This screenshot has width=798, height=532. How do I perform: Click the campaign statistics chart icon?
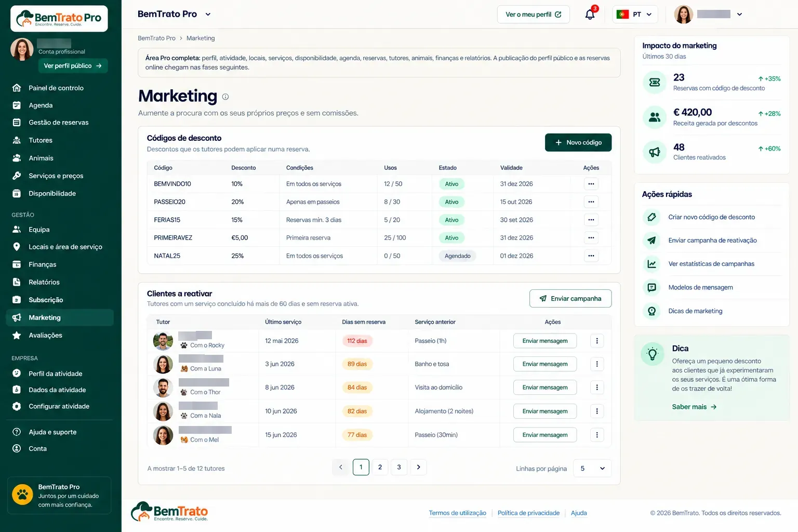(x=651, y=264)
